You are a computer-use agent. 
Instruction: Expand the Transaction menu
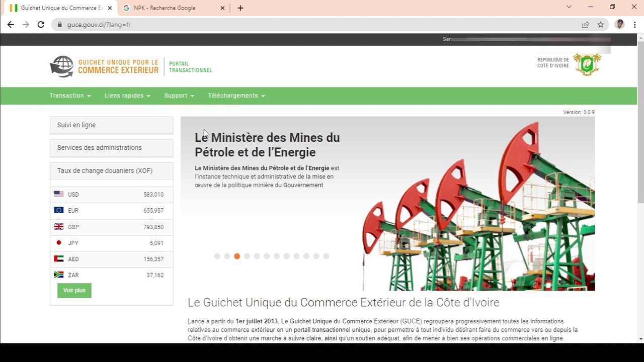point(70,96)
